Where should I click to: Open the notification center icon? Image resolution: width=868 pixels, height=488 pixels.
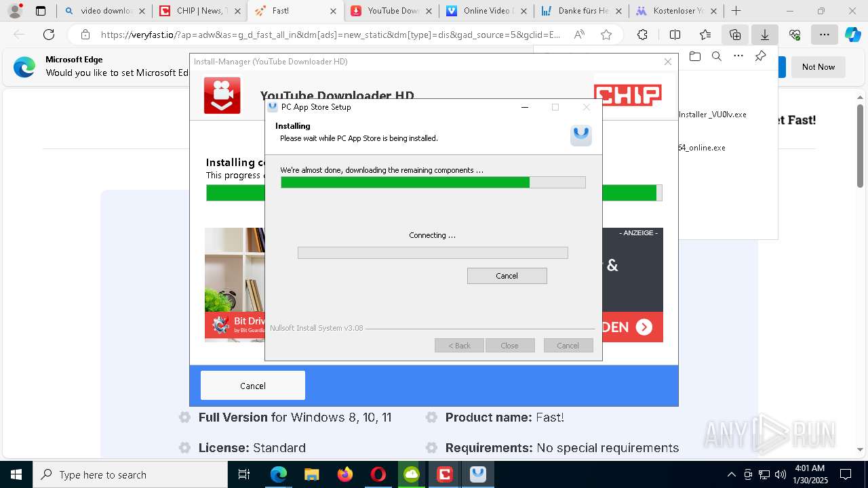846,474
